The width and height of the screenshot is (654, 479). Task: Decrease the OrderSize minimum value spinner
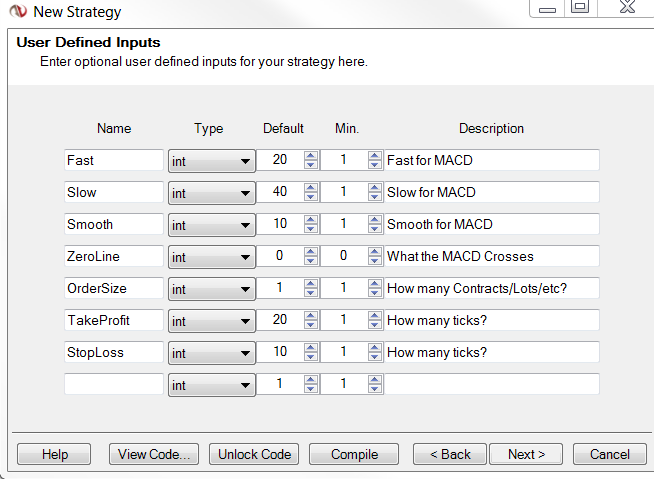[375, 293]
